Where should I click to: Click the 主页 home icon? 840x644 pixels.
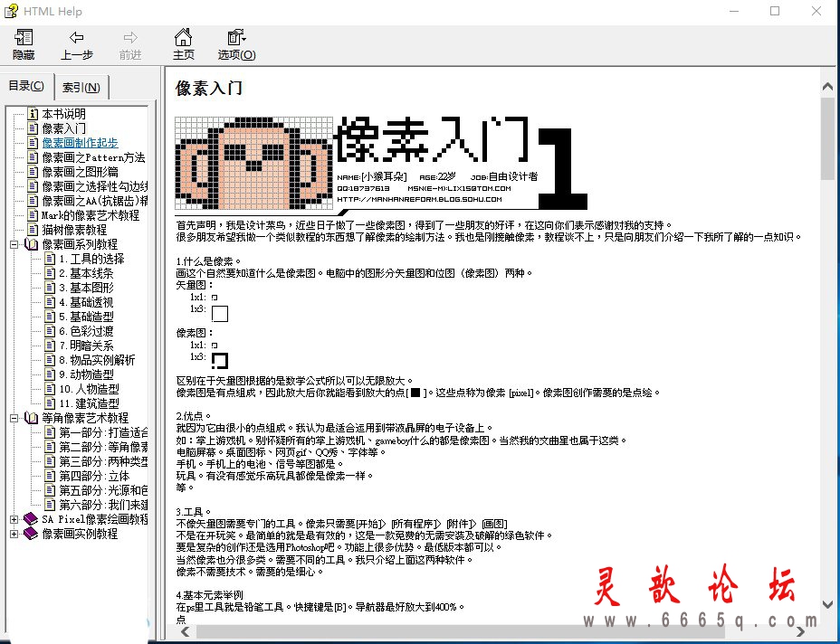pos(183,37)
